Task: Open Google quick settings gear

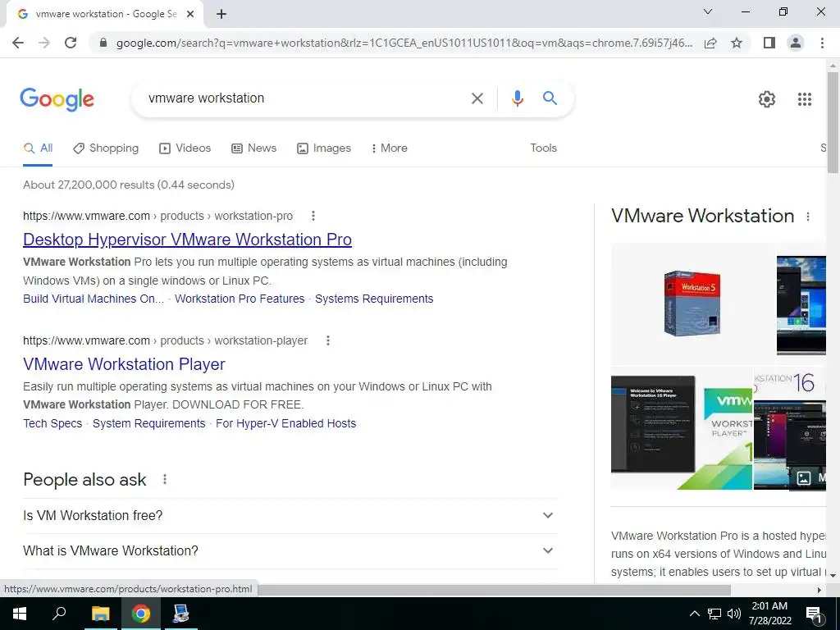Action: pos(767,99)
